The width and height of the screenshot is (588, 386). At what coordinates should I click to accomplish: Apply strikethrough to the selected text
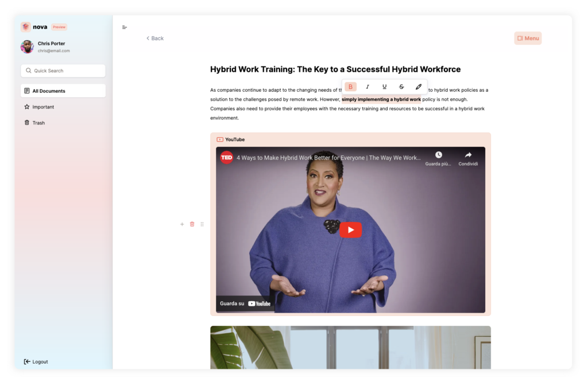tap(401, 87)
